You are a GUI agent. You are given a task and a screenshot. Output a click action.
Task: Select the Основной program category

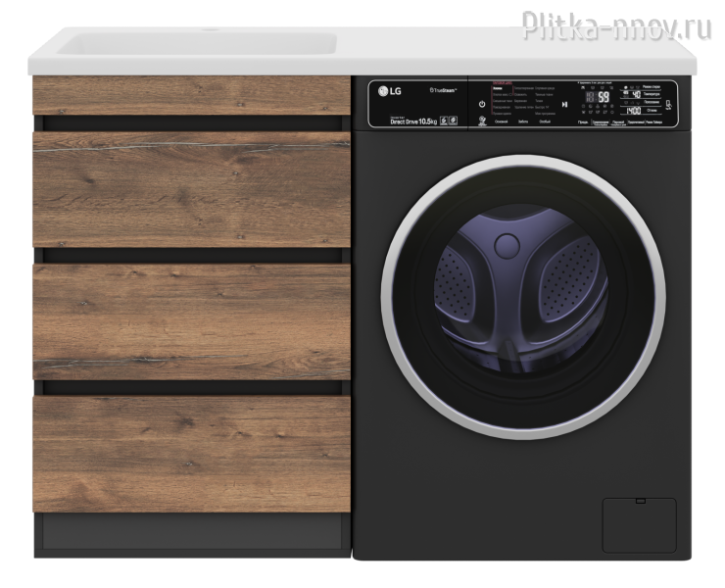coord(501,123)
